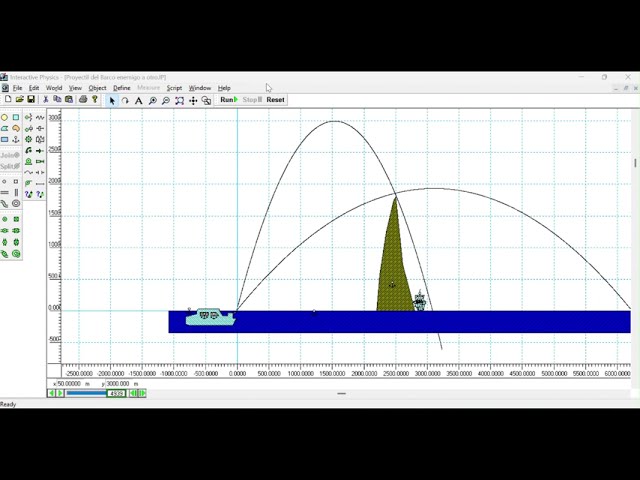Open the File menu
This screenshot has height=480, width=640.
point(18,88)
